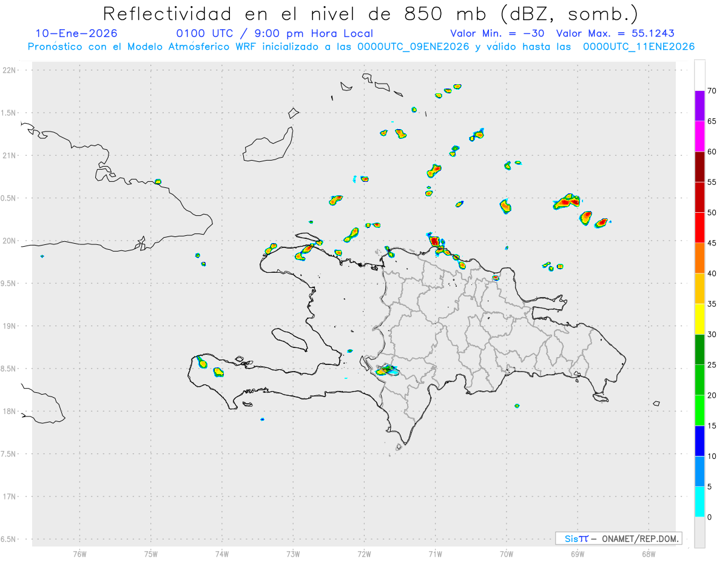Pick the 50–55 dBZ red colorbar segment

tap(699, 197)
